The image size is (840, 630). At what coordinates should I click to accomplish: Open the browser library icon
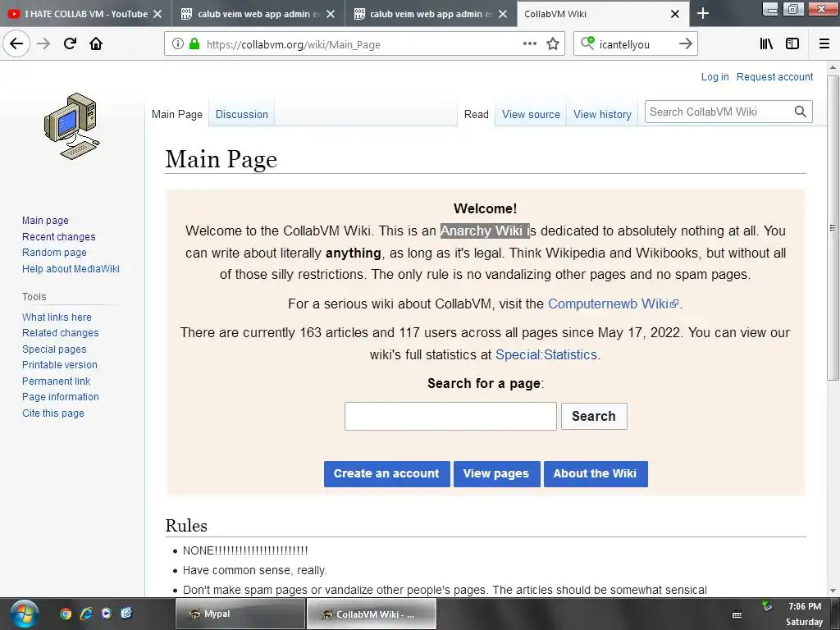(766, 43)
